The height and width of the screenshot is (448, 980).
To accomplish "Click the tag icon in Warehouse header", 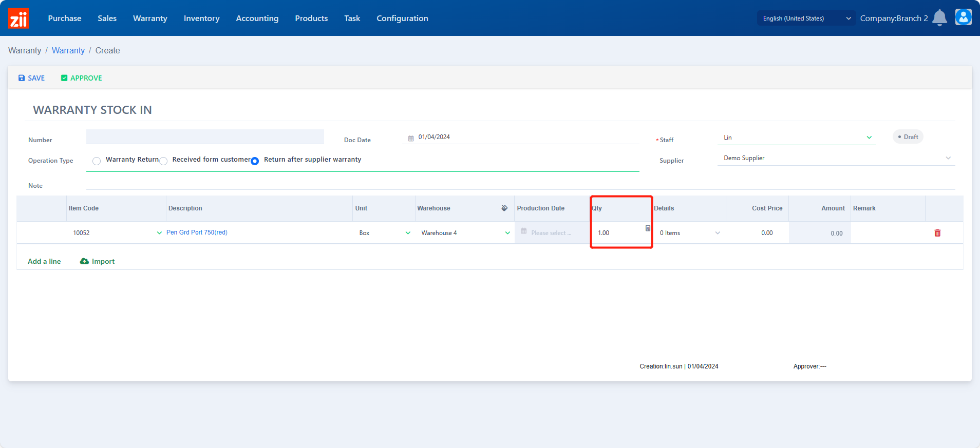I will (504, 208).
